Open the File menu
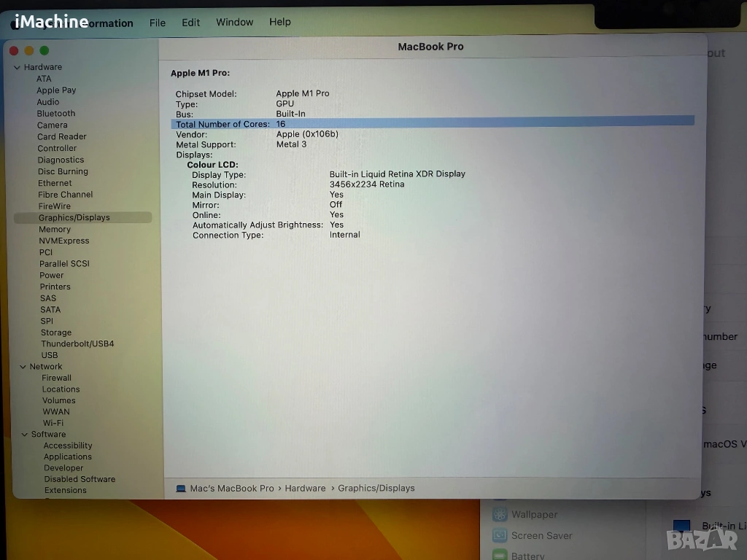Image resolution: width=747 pixels, height=560 pixels. [158, 23]
